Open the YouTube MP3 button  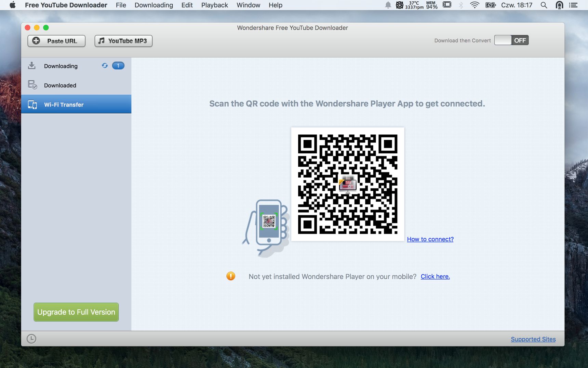123,41
